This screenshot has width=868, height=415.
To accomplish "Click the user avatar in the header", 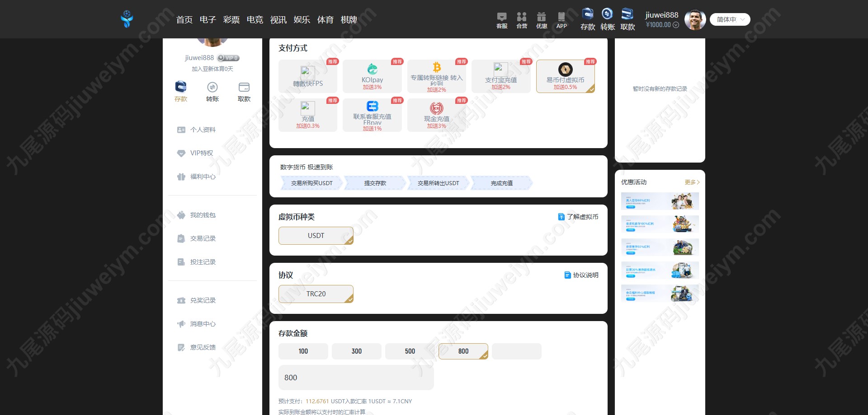I will click(x=695, y=19).
